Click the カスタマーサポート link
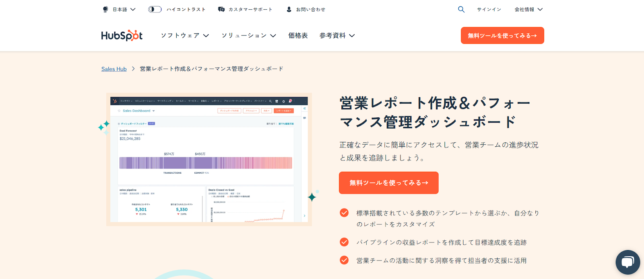This screenshot has width=644, height=279. click(x=250, y=9)
